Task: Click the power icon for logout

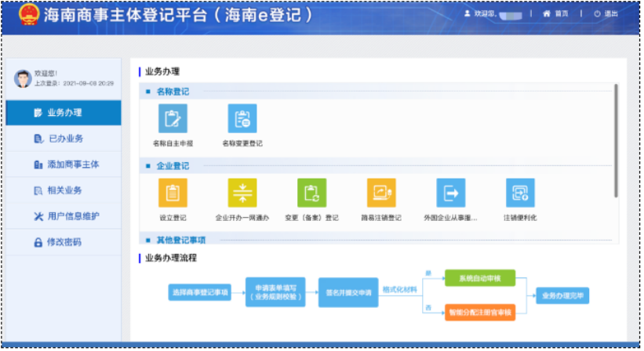Action: [597, 13]
